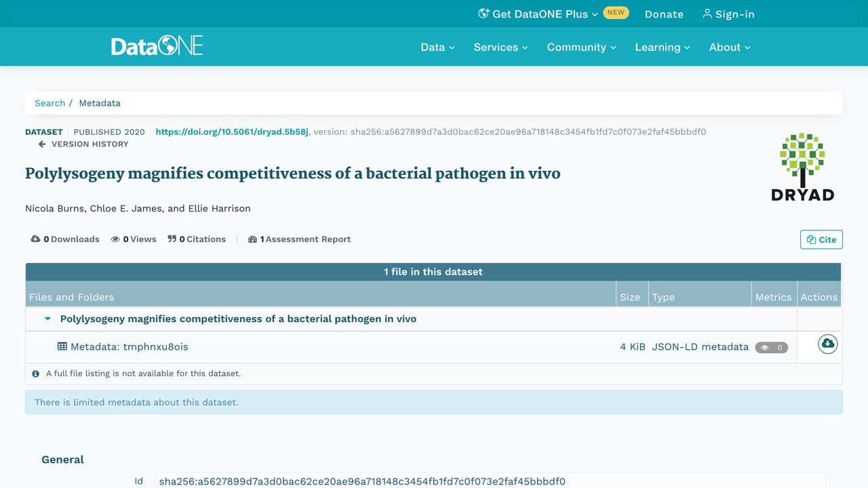Viewport: 868px width, 488px height.
Task: Click the Version History back link
Action: tap(83, 144)
